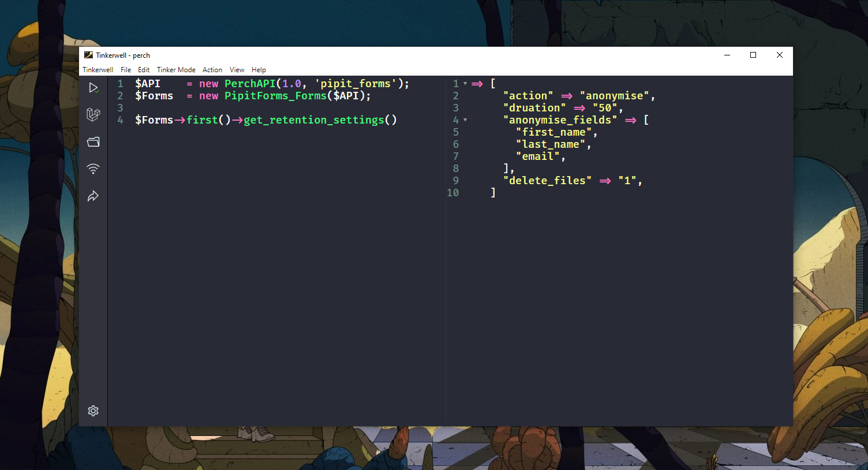The height and width of the screenshot is (470, 868).
Task: Click the 'pipit_forms' string in the editor
Action: pos(355,84)
